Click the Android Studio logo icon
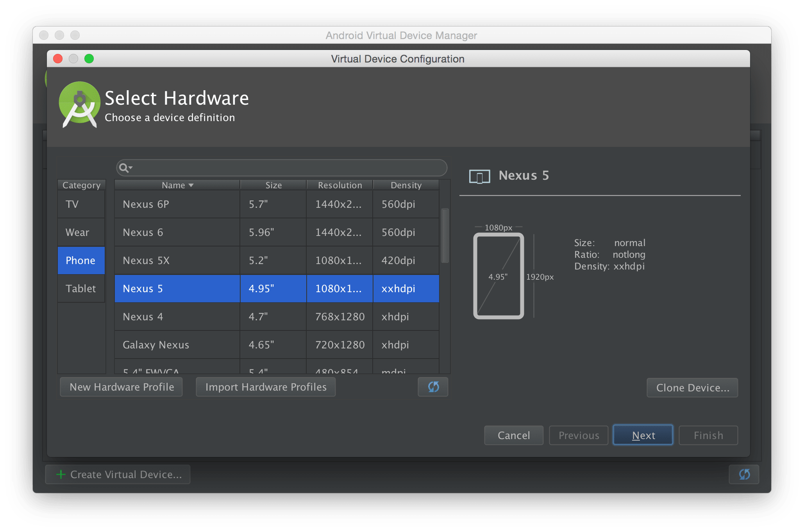 point(79,104)
